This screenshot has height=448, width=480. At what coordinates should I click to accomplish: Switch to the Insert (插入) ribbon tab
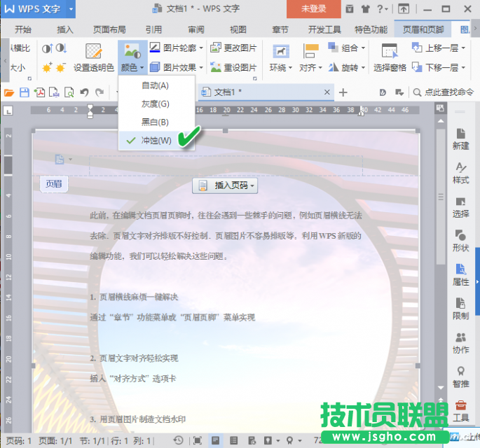[65, 29]
